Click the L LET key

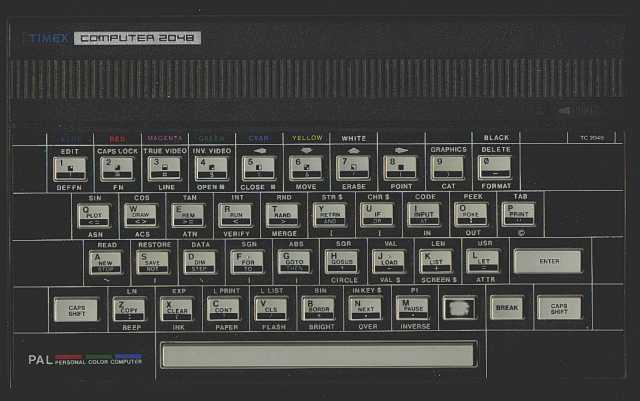(x=482, y=261)
